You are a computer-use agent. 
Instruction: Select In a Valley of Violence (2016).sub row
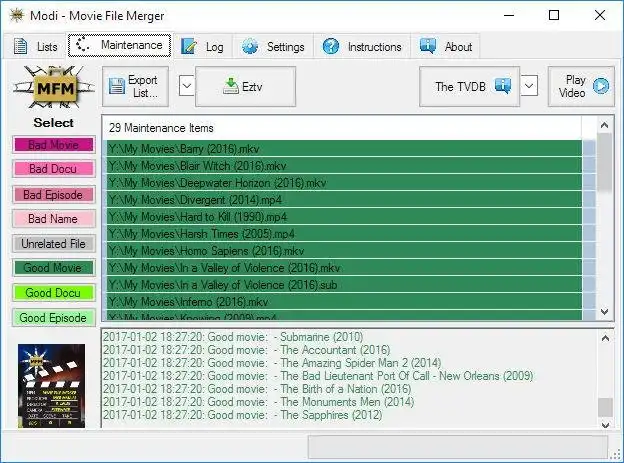coord(344,285)
